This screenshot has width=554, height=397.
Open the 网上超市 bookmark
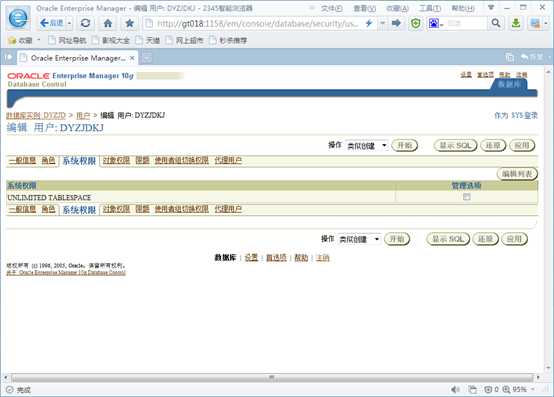[185, 41]
